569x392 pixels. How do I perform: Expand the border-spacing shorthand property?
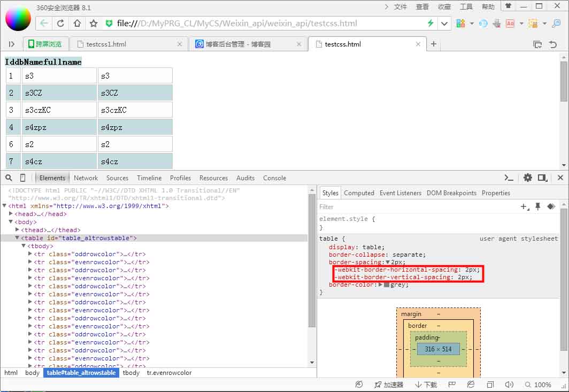[388, 263]
